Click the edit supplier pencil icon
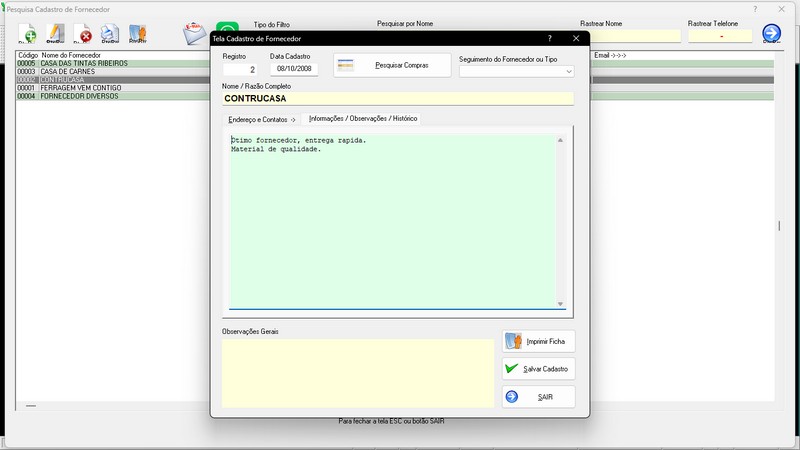Viewport: 800px width, 450px height. click(55, 34)
